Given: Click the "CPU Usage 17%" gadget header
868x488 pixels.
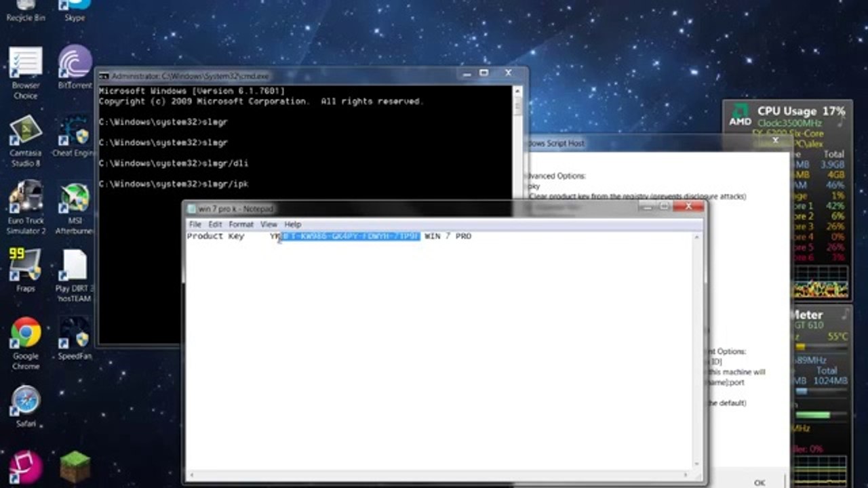Looking at the screenshot, I should coord(802,111).
